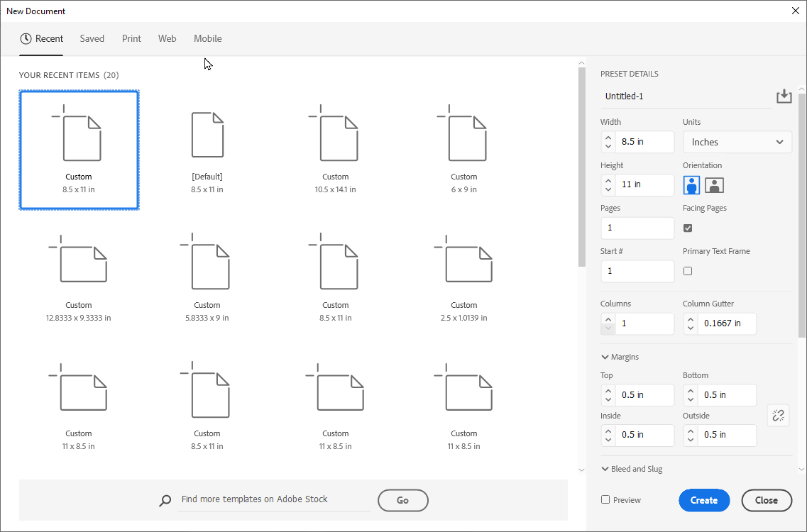Enable Primary Text Frame
The image size is (807, 532).
(687, 271)
